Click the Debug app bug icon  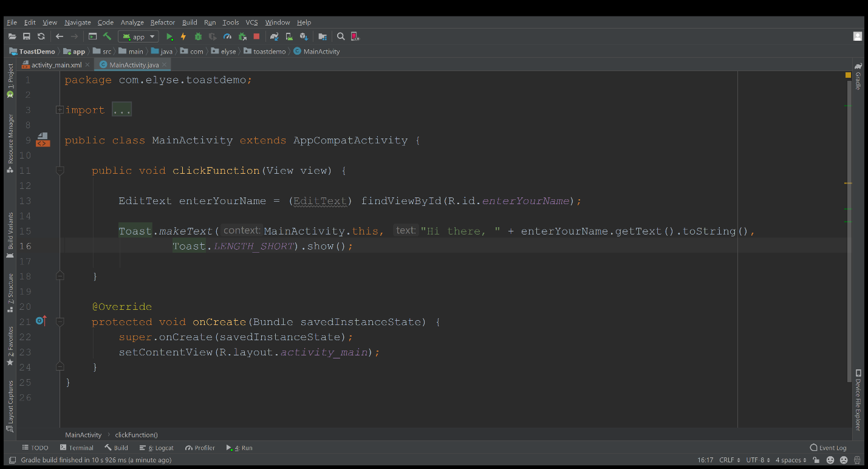[198, 37]
